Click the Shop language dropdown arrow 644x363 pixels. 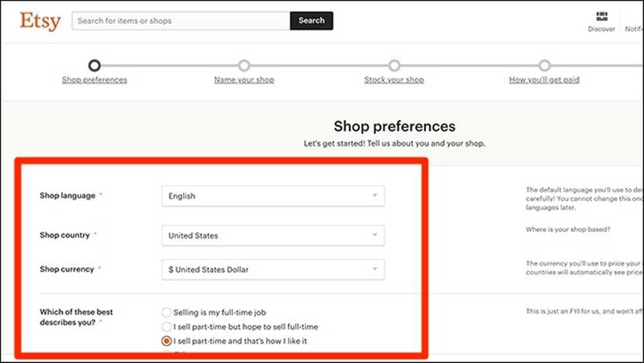pos(375,195)
